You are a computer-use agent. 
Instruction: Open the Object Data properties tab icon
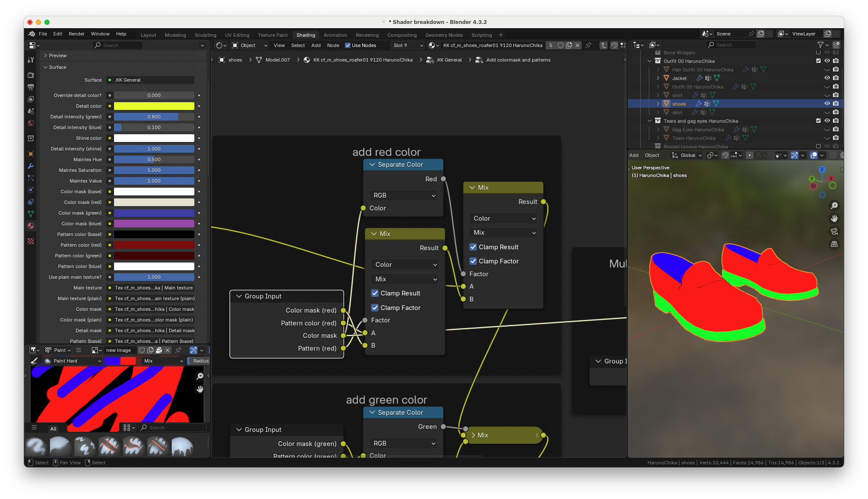tap(31, 214)
